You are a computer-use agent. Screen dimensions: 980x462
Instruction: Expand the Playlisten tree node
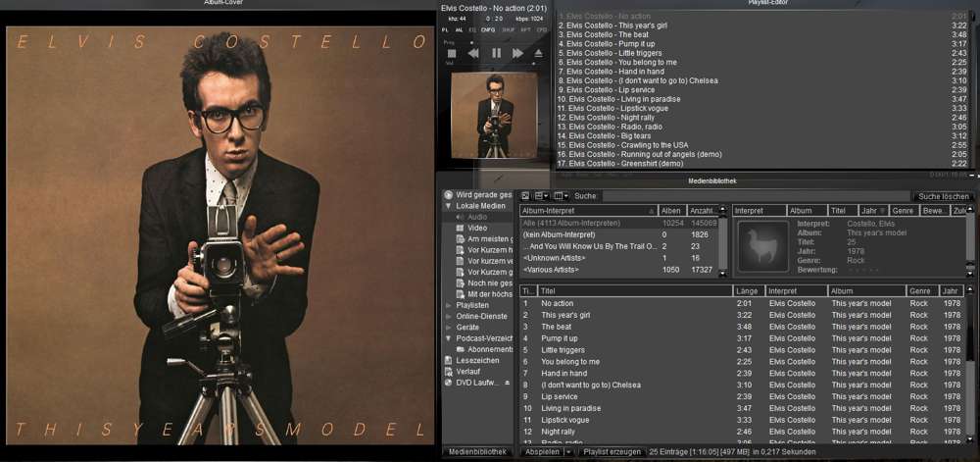pos(449,306)
